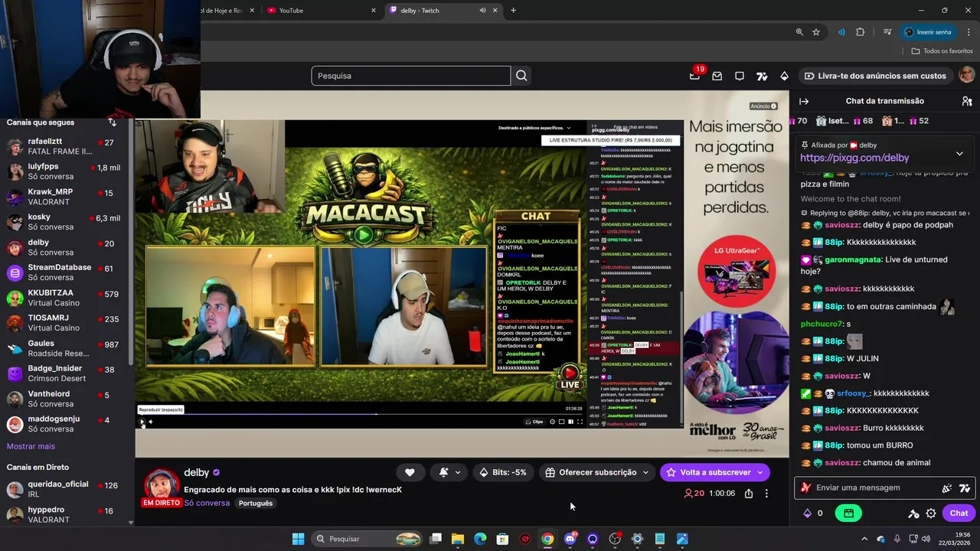Click the sort arrows beside Canais que segues
Screen dimensions: 980x551
point(113,122)
